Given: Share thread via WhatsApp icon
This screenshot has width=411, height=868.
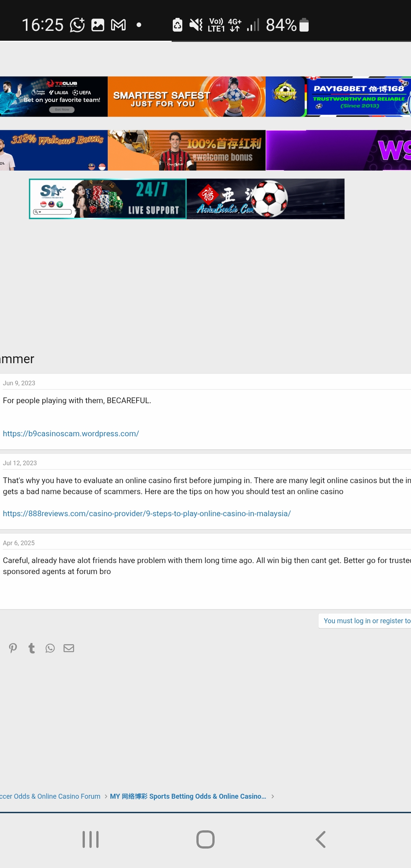Looking at the screenshot, I should coord(50,648).
